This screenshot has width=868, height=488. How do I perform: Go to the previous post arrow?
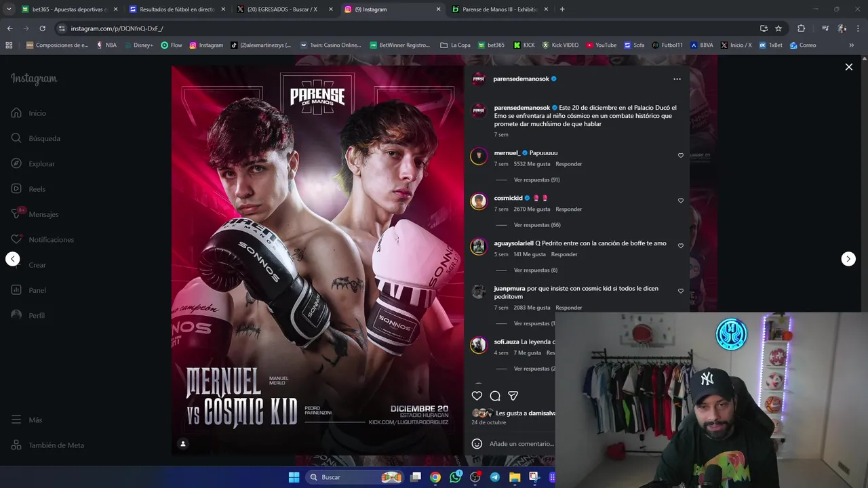13,259
